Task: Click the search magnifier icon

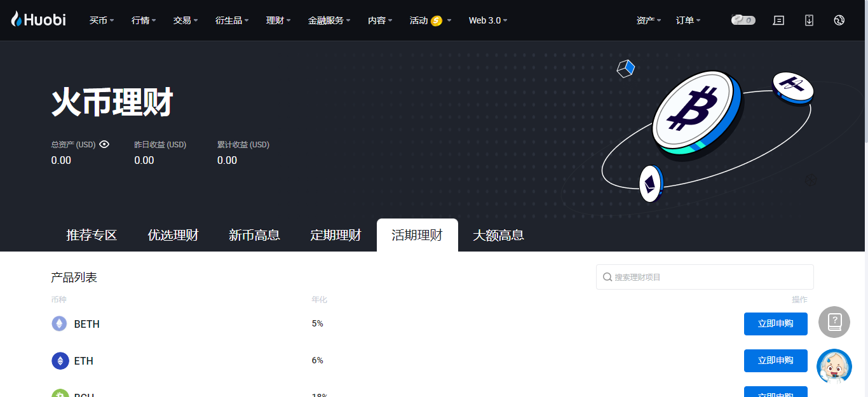Action: (607, 277)
